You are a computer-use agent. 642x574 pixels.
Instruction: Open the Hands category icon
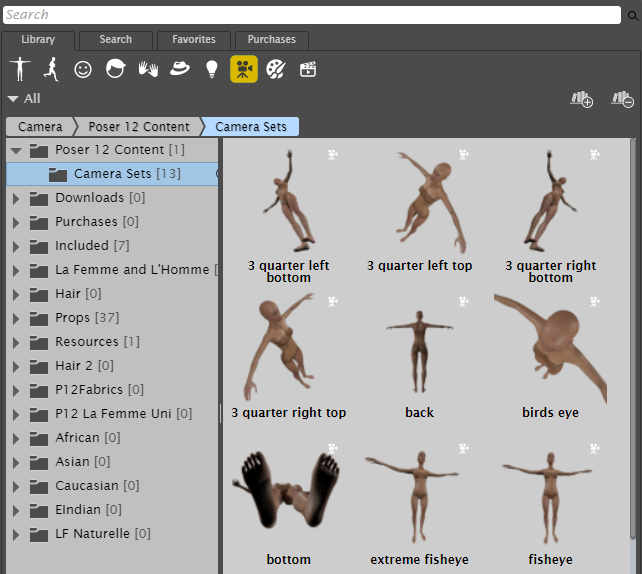click(x=148, y=69)
